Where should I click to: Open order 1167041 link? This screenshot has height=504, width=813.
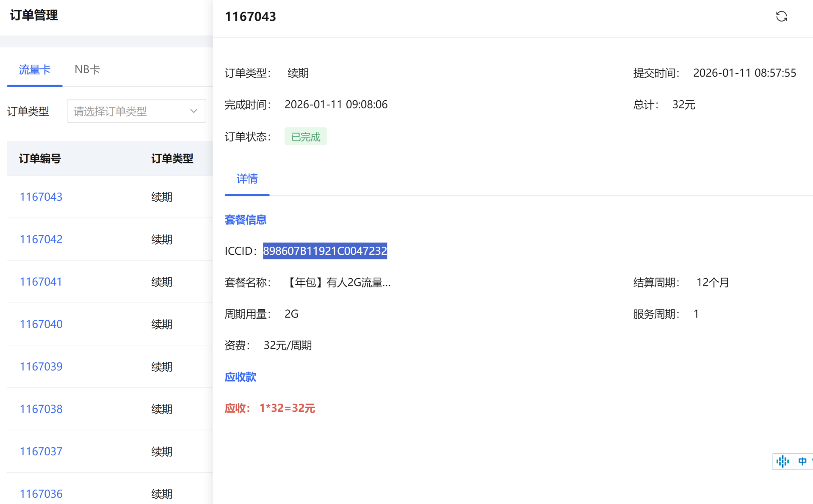pos(41,281)
